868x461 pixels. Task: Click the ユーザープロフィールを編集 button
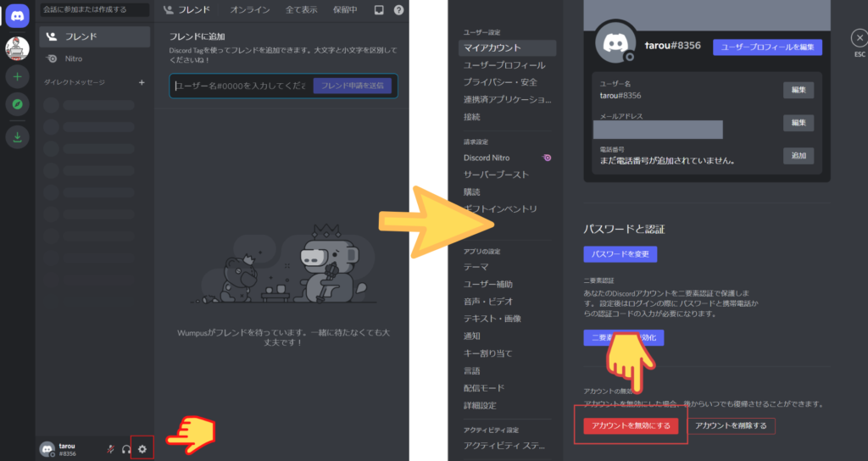point(767,47)
